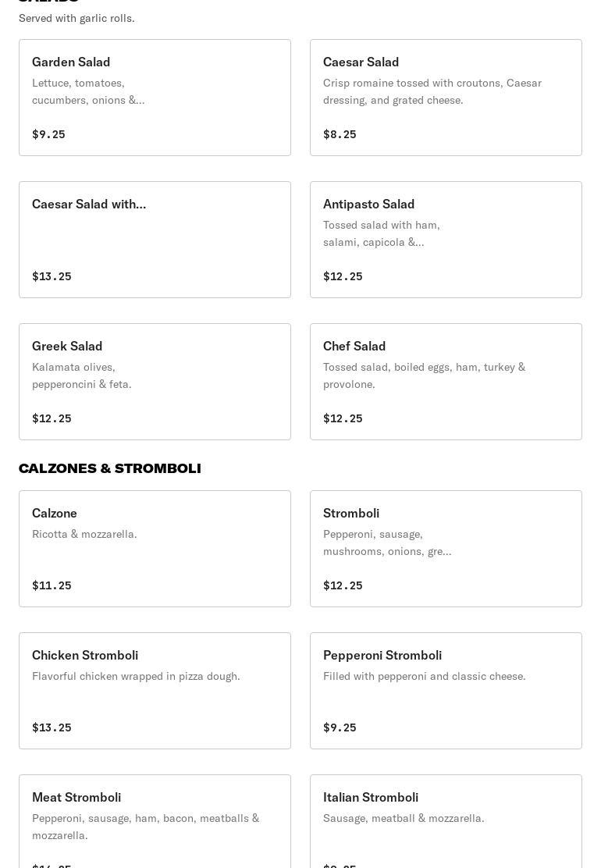Choose the Chicken Stromboli item
601x868 pixels.
point(155,691)
